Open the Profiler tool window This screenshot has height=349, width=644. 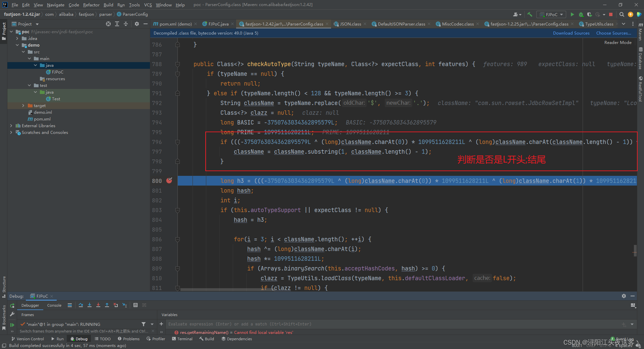[156, 339]
